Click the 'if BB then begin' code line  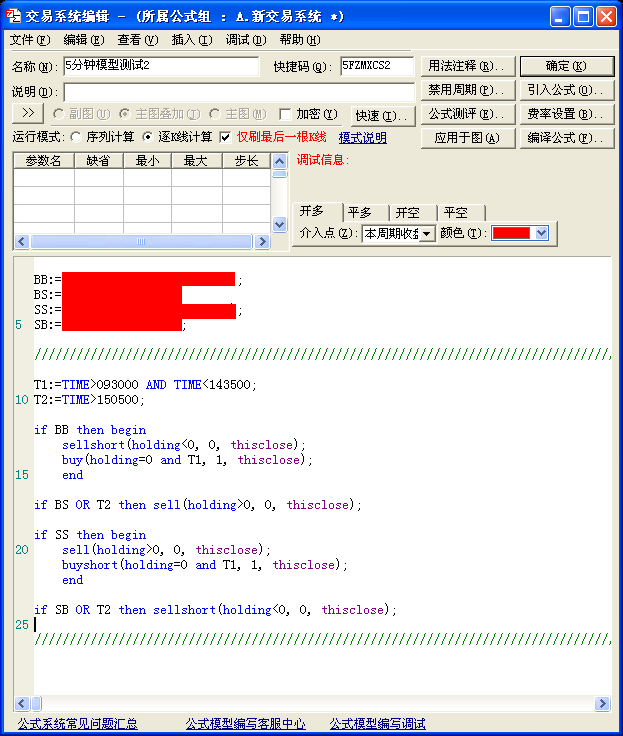click(90, 429)
